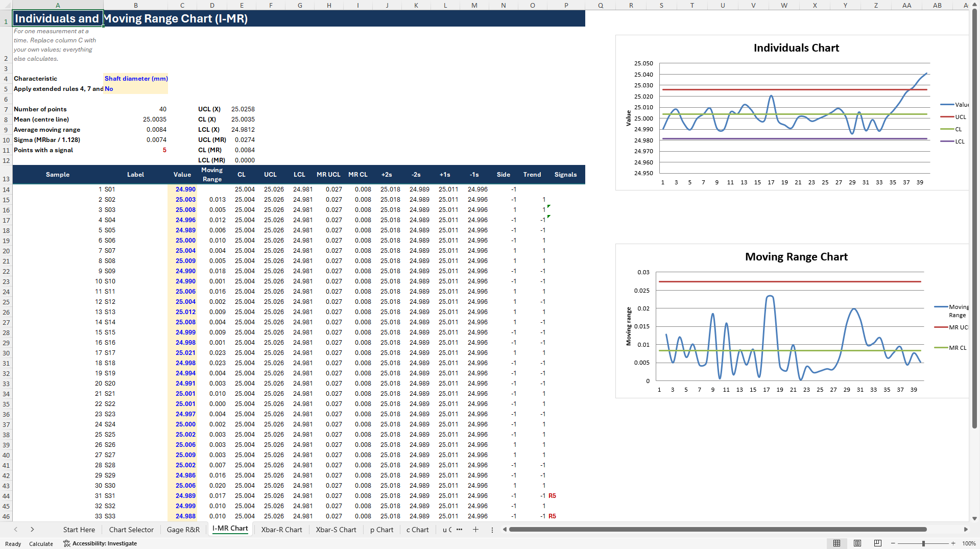Screen dimensions: 980x549
Task: Select the Moving Range Chart title
Action: tap(796, 257)
